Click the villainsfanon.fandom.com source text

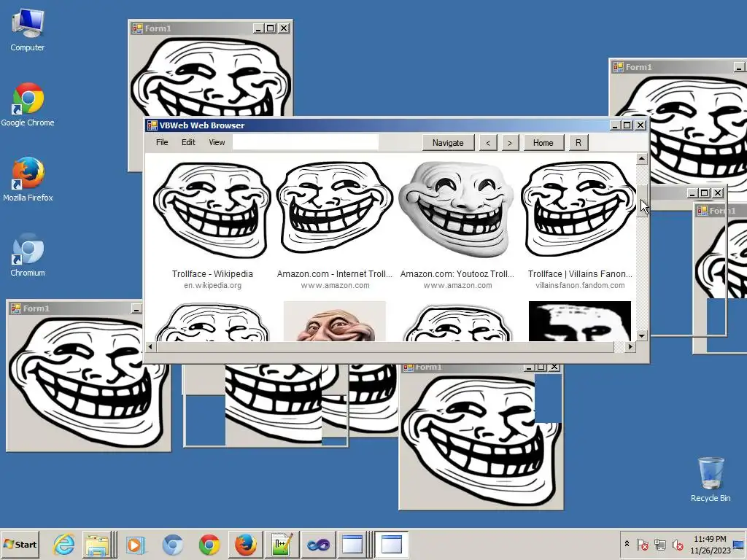coord(580,285)
